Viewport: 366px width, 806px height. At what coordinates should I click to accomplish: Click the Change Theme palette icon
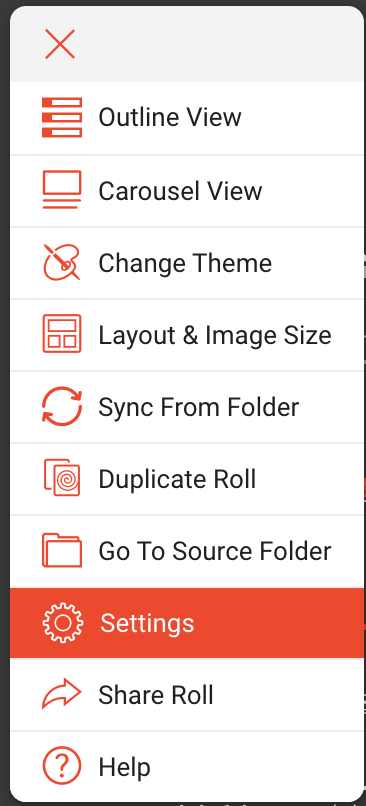coord(62,262)
